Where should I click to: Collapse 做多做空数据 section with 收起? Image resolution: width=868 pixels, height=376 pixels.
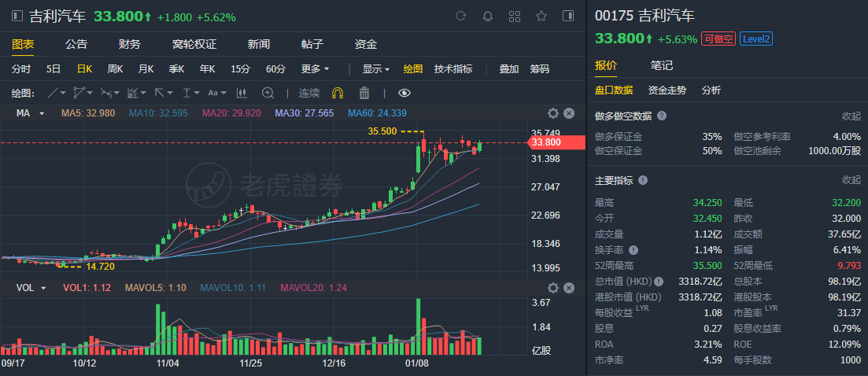pos(851,116)
